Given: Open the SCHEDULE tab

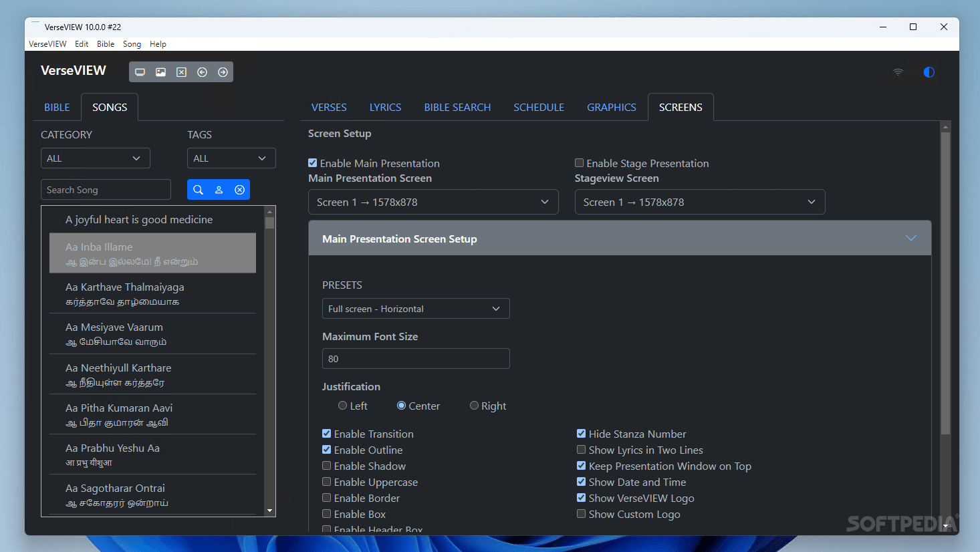Looking at the screenshot, I should coord(539,108).
